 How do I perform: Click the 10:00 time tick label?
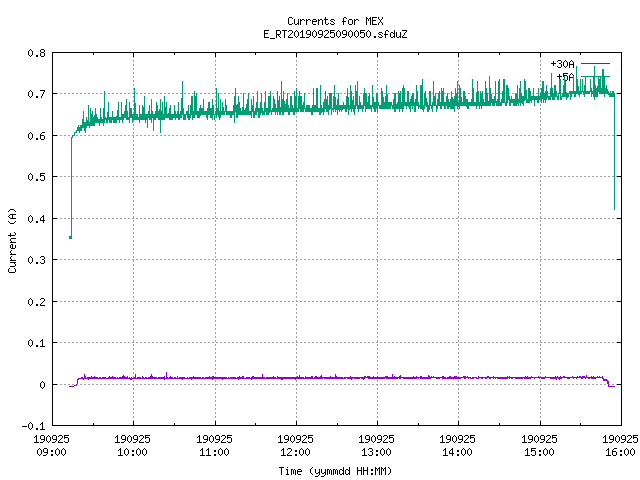pos(132,452)
